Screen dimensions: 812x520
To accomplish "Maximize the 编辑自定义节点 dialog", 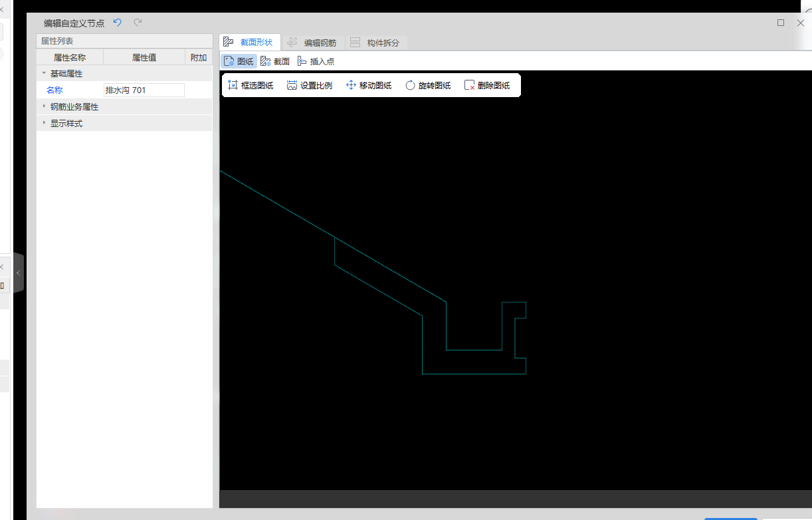I will (x=781, y=23).
